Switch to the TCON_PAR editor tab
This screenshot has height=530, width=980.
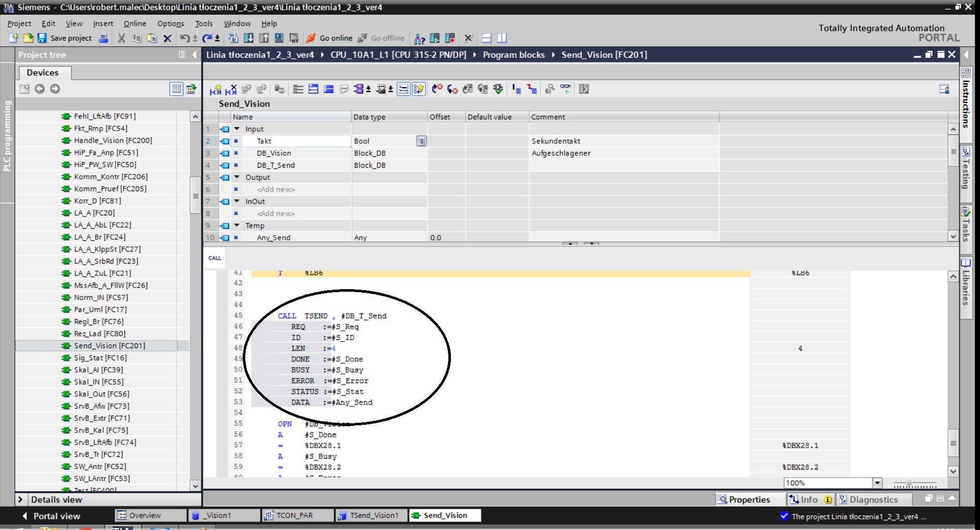pos(295,515)
